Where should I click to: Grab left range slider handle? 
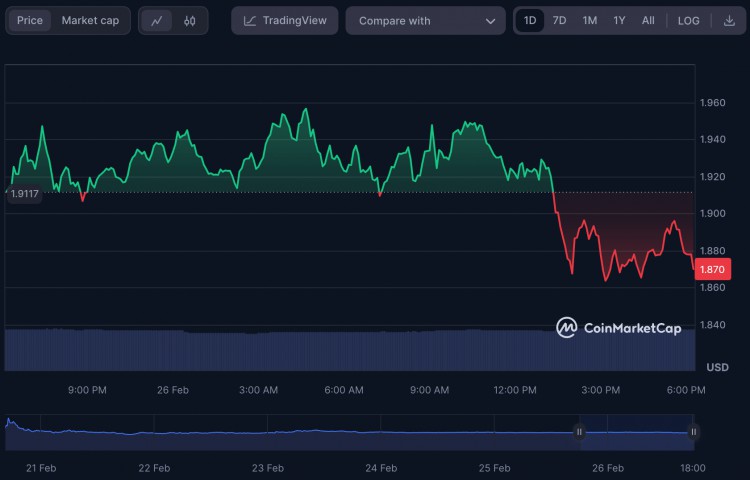pos(579,432)
